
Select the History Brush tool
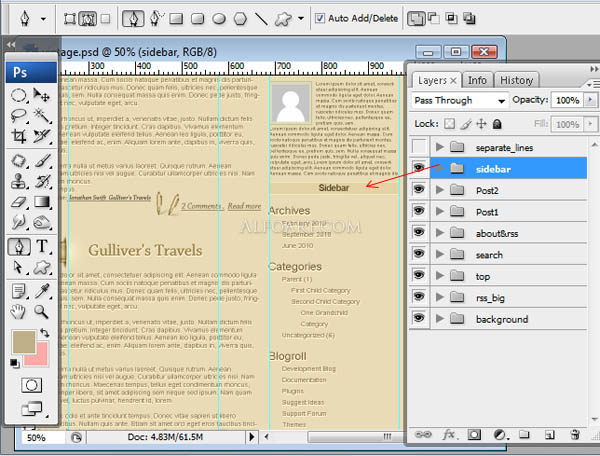(42, 181)
